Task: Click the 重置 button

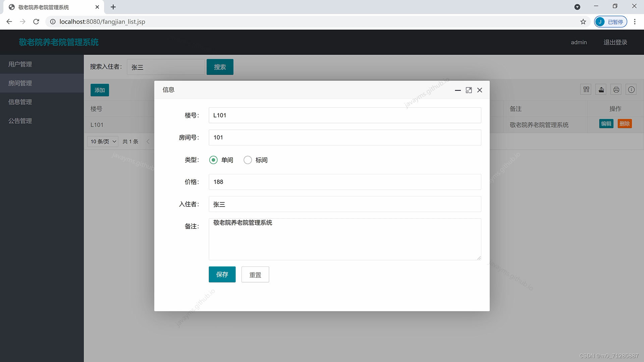Action: [255, 275]
